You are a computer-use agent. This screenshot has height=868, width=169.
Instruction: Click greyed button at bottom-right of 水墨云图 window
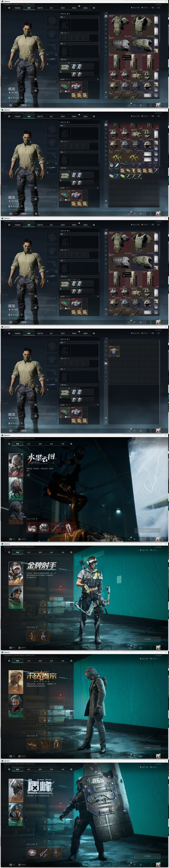tap(147, 530)
